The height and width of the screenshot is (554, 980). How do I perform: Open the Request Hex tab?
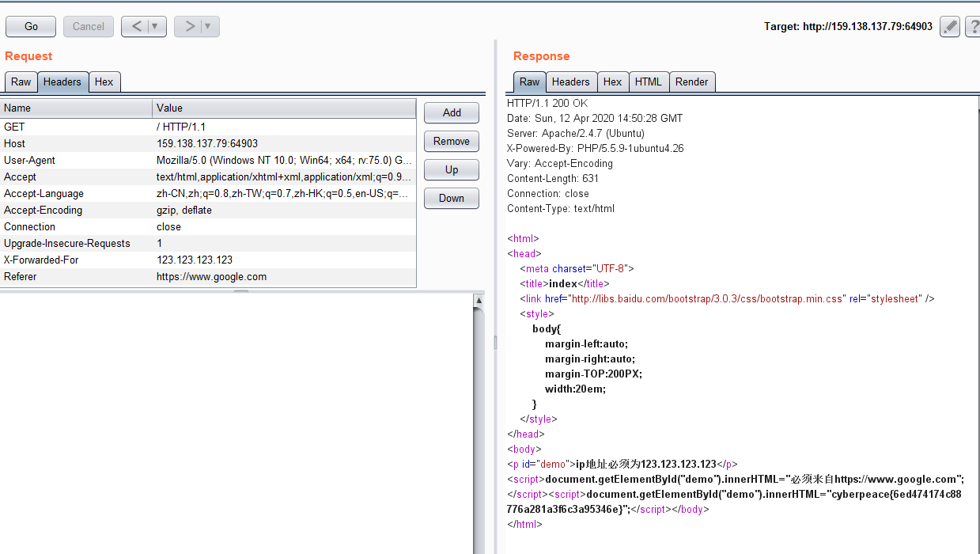104,82
